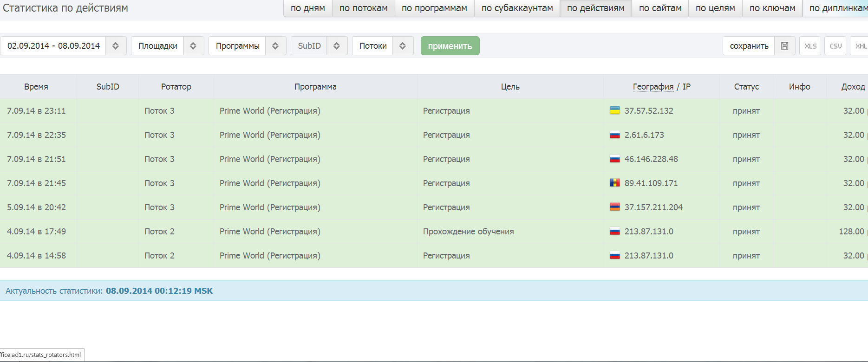Click time cell 4.09.14 в 17:49
The width and height of the screenshot is (868, 362).
coord(36,232)
